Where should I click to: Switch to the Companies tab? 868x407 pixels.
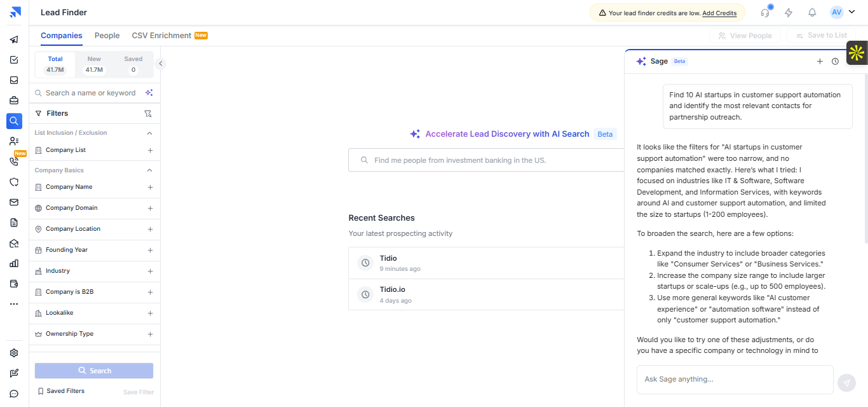click(62, 36)
